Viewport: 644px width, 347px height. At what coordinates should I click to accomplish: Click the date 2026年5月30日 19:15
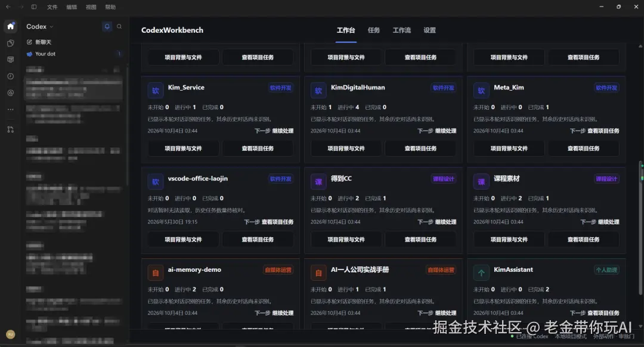[172, 222]
